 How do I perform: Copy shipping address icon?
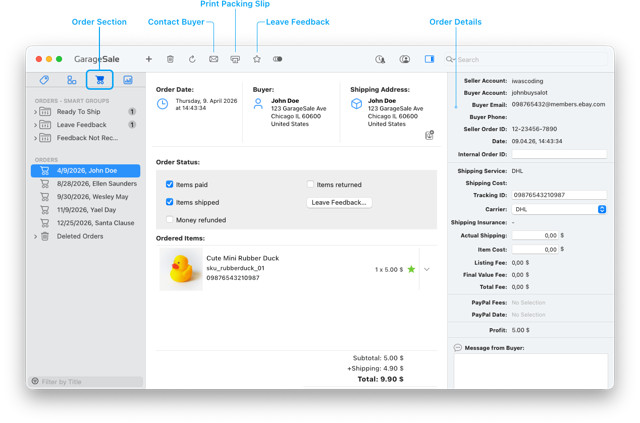click(429, 135)
